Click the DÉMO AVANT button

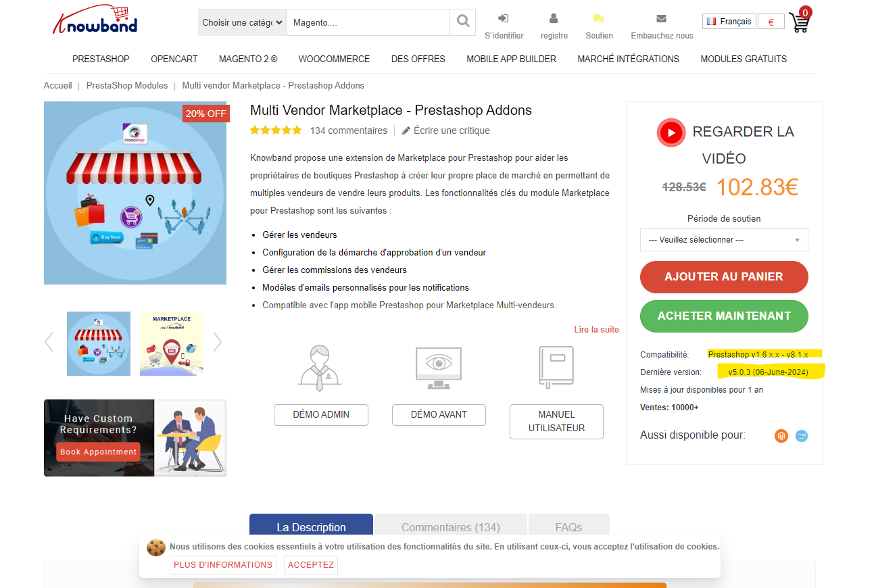click(439, 414)
